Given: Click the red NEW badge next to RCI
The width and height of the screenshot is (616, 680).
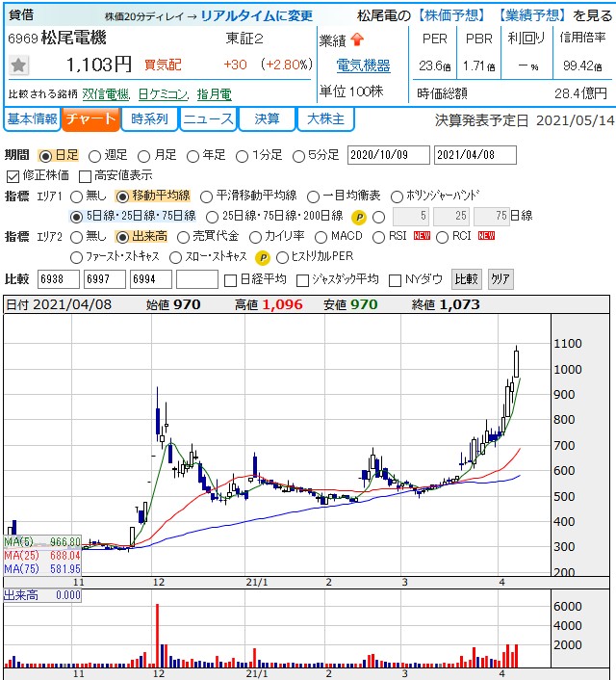Looking at the screenshot, I should point(486,235).
